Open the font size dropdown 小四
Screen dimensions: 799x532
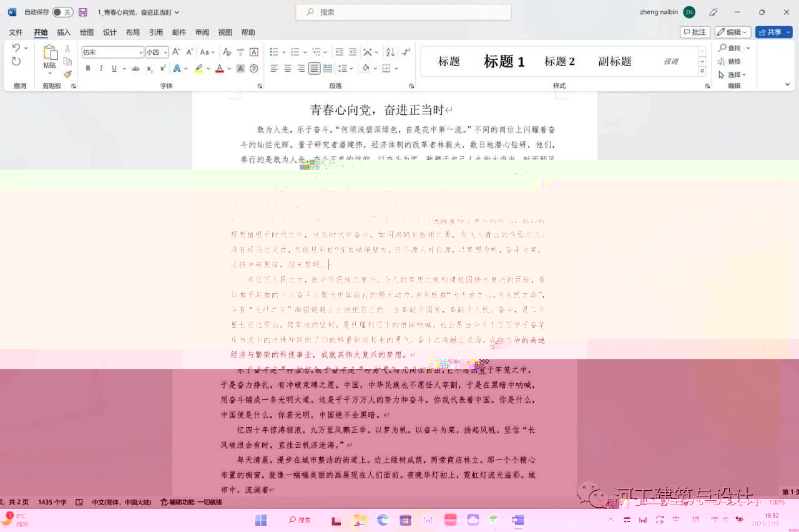[165, 53]
